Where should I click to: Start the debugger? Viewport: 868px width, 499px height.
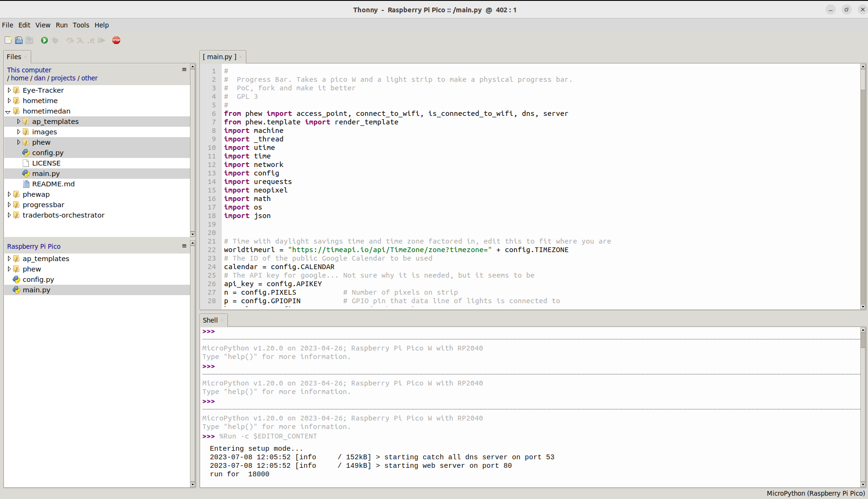(55, 40)
